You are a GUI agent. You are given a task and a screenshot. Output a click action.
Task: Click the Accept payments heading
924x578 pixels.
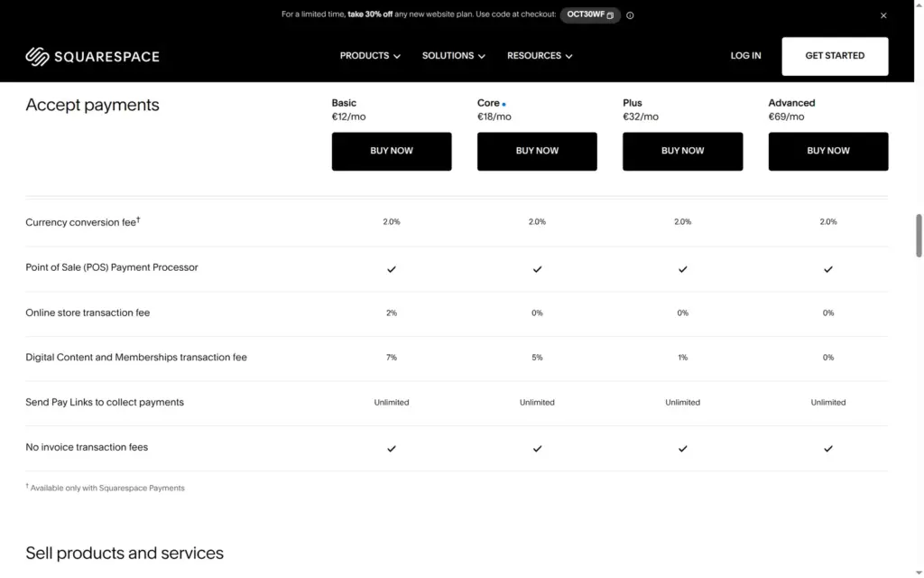click(93, 105)
